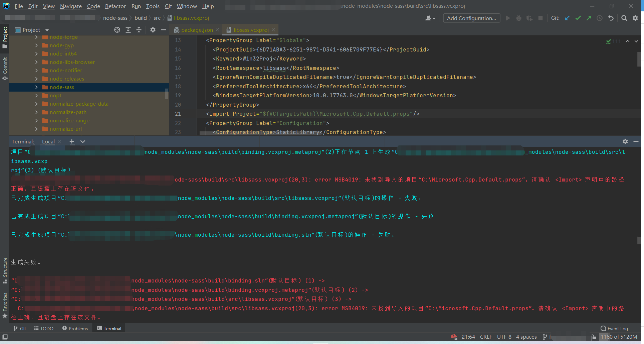Toggle the Favorites side tool window

(5, 306)
